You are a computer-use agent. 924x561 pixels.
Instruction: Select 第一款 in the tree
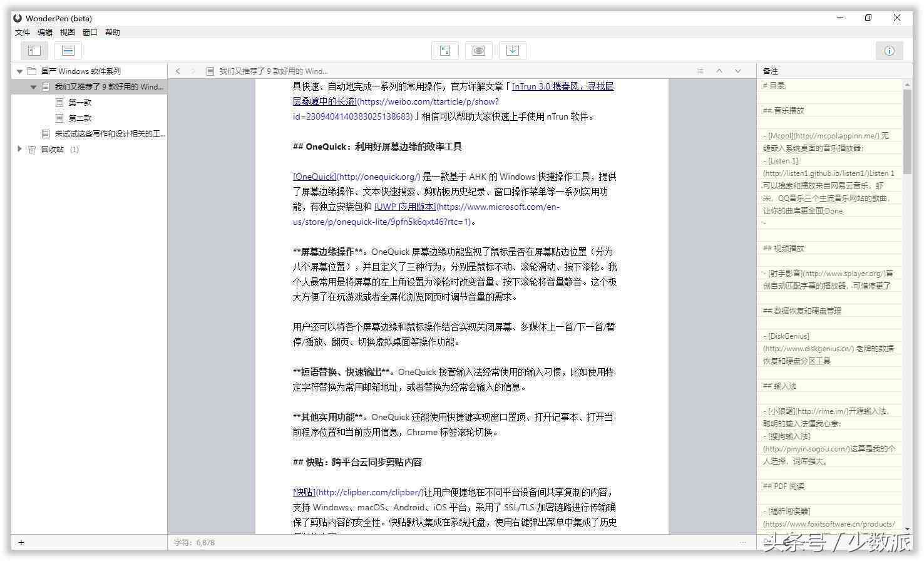(80, 103)
